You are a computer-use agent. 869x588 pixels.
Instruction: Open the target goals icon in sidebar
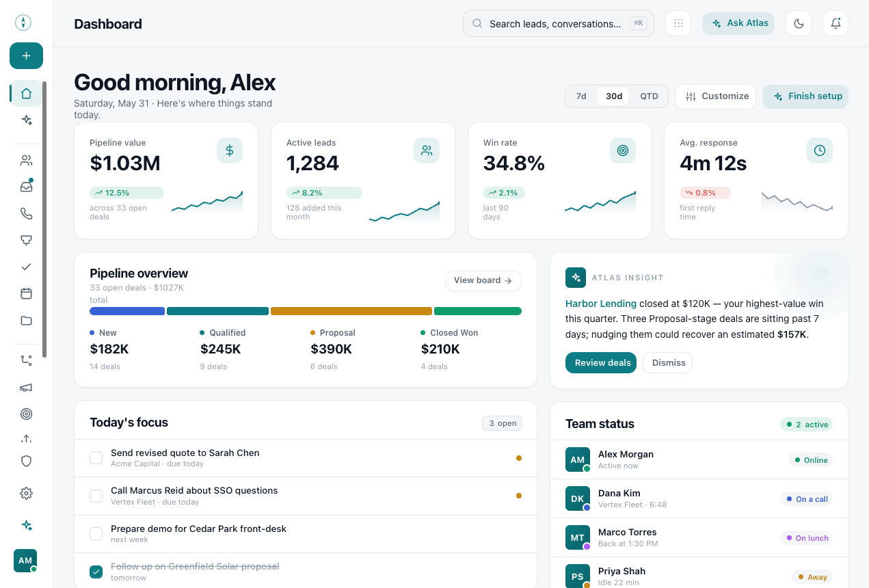[26, 414]
